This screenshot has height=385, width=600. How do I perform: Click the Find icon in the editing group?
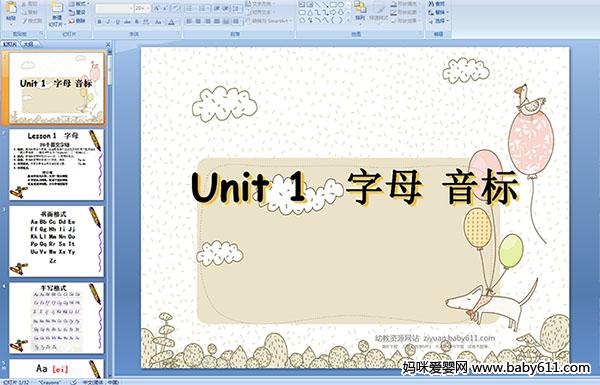(x=437, y=4)
